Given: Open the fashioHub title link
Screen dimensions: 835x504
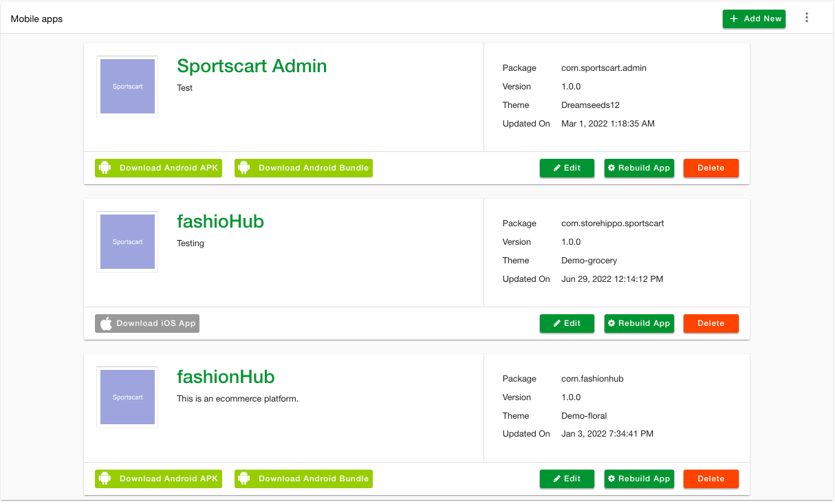Looking at the screenshot, I should [220, 221].
